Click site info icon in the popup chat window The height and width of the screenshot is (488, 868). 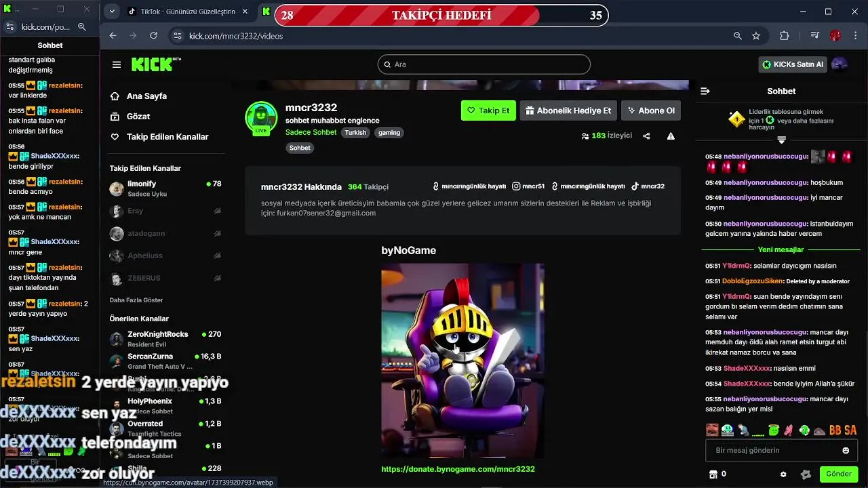point(9,27)
